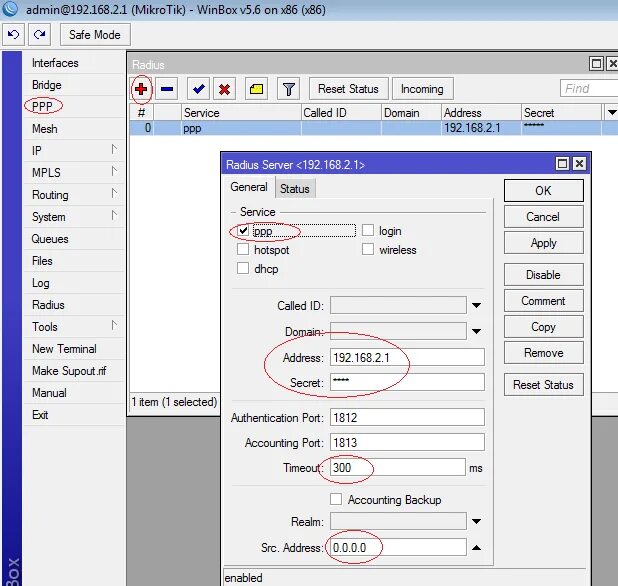Screen dimensions: 618x586
Task: Open the Queues menu
Action: 50,239
